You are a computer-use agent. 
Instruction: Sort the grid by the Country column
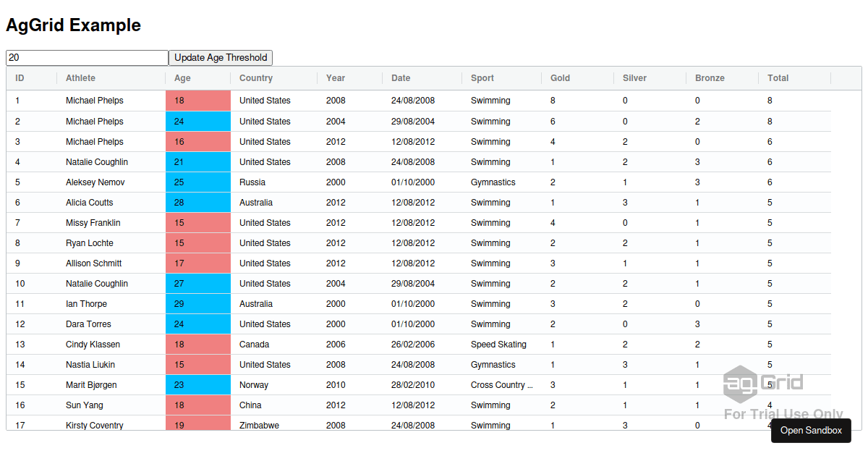[257, 77]
